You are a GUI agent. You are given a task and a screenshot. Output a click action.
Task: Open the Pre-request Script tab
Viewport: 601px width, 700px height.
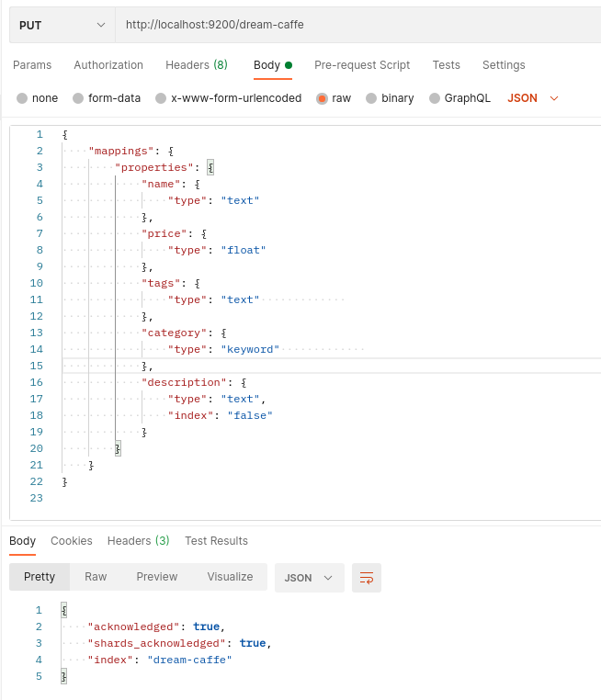click(x=362, y=65)
